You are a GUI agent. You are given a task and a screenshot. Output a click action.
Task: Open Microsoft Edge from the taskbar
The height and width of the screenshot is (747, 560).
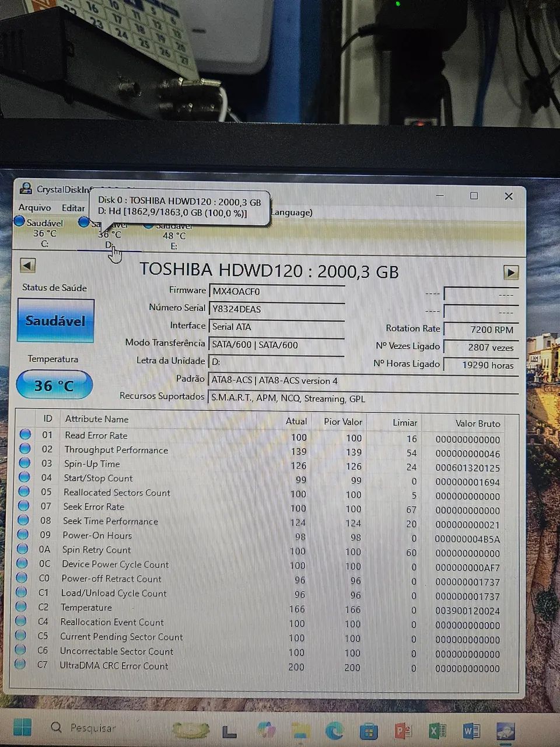pyautogui.click(x=334, y=729)
